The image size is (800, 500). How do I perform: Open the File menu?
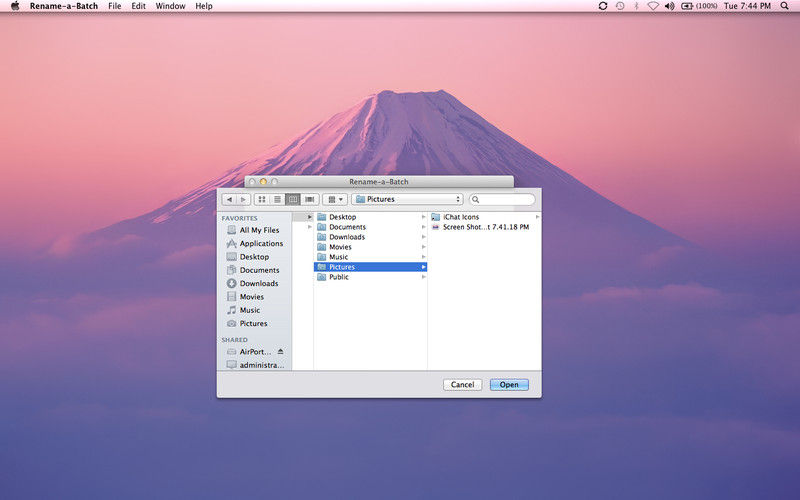(x=115, y=6)
